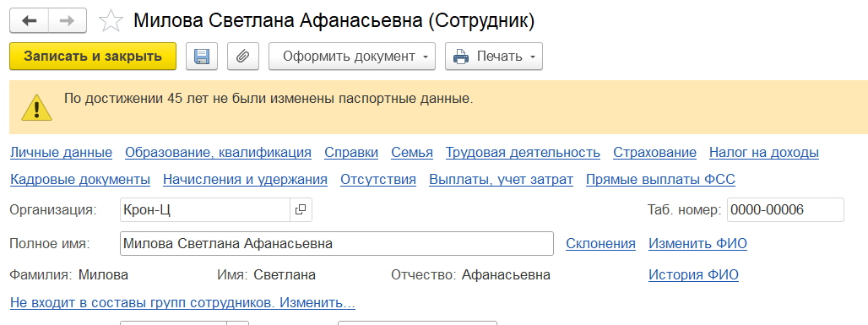Open the Налог на доходы section
Viewport: 868px width, 325px height.
(764, 152)
